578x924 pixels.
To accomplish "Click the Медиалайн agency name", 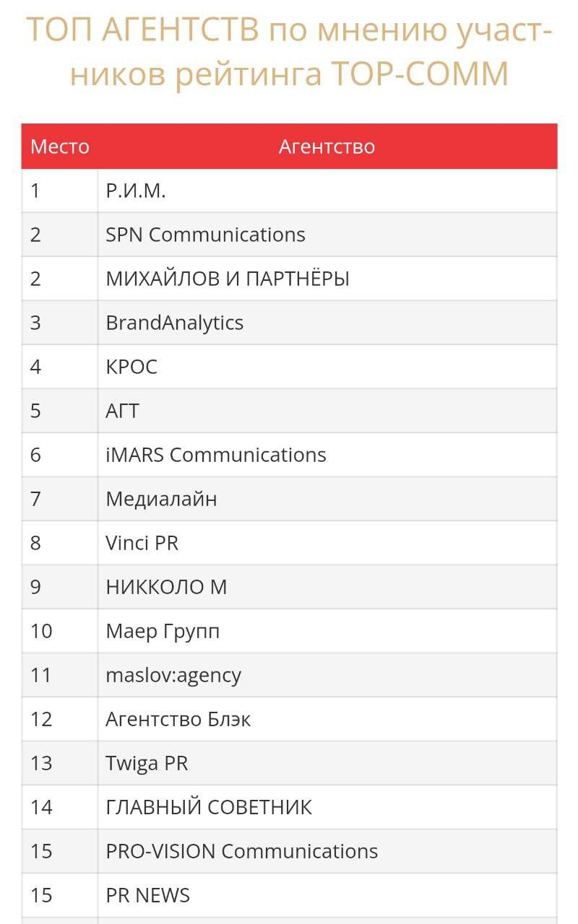I will (161, 499).
